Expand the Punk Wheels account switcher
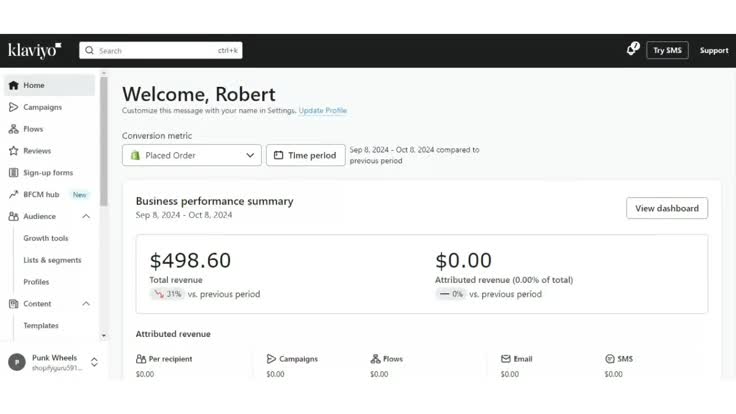Screen dimensions: 736x414 coord(94,362)
